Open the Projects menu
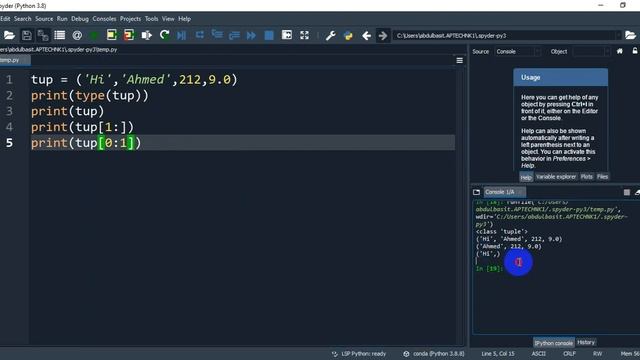640x360 pixels. point(130,19)
